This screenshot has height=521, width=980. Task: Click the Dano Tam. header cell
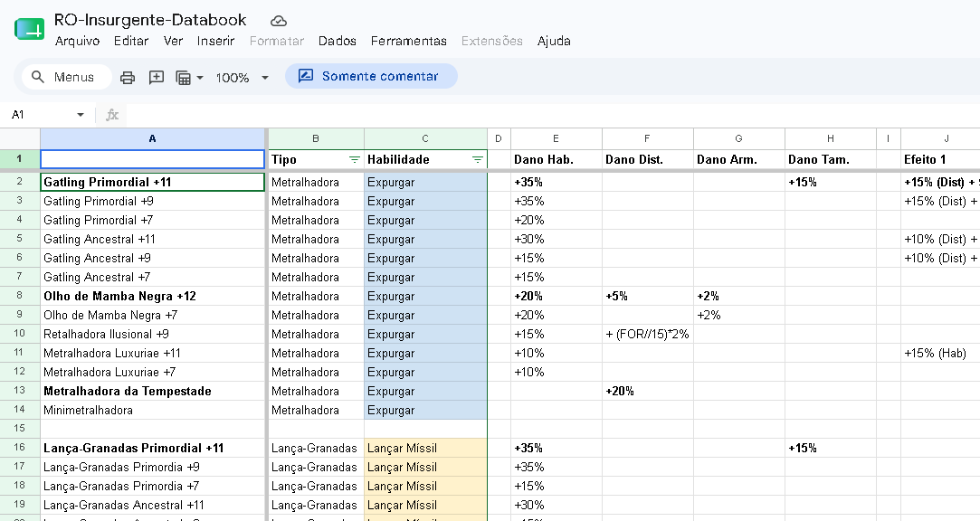click(830, 159)
